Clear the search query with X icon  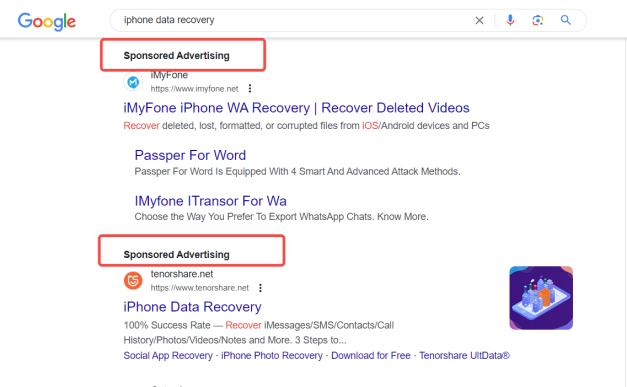pos(479,20)
